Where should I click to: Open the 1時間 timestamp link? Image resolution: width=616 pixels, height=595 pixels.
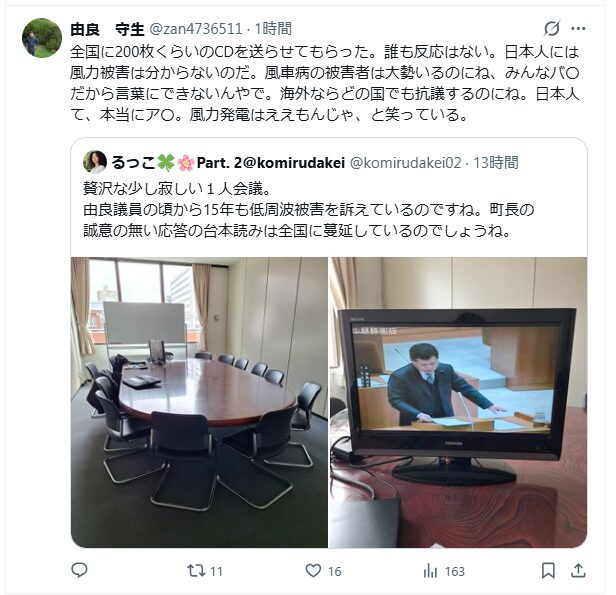click(x=273, y=29)
